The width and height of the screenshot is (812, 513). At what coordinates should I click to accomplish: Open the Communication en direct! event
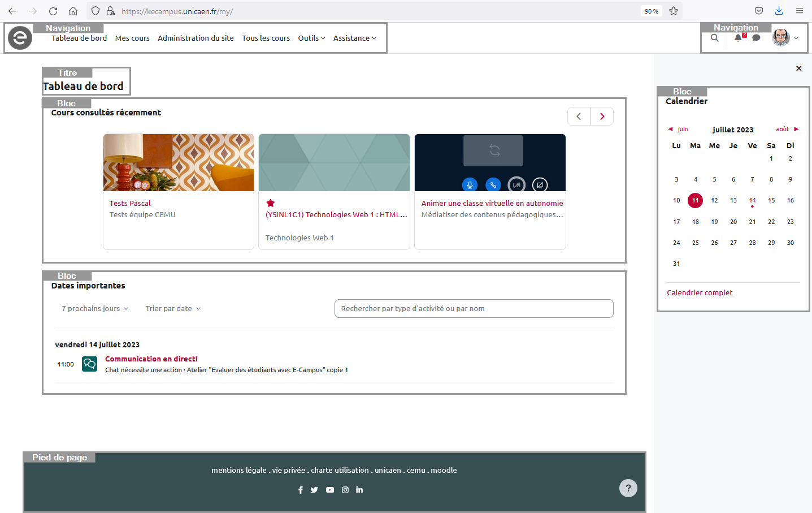pos(151,359)
